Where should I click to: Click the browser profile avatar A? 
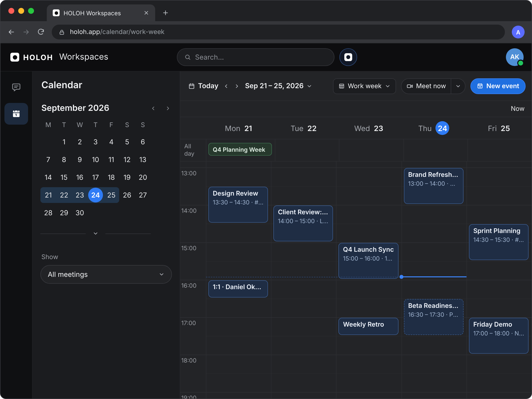518,32
